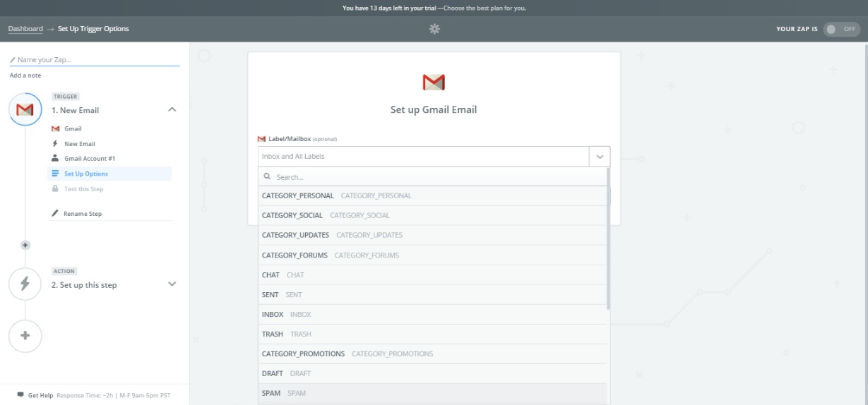This screenshot has height=405, width=868.
Task: Click the list icon beside Set Up Options
Action: click(x=55, y=174)
